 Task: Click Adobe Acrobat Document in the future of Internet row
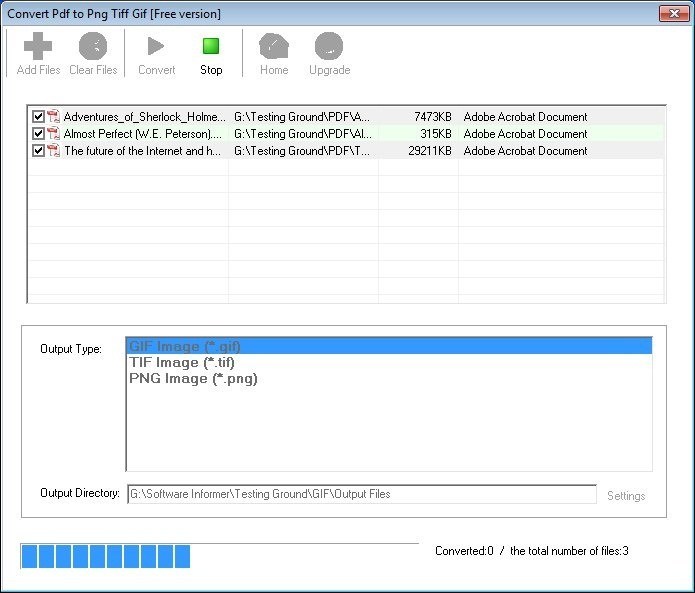525,151
